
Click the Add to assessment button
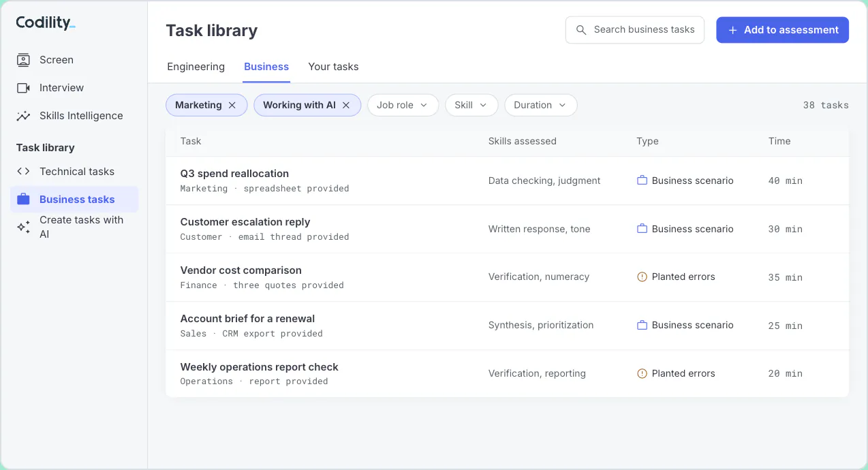pyautogui.click(x=782, y=30)
